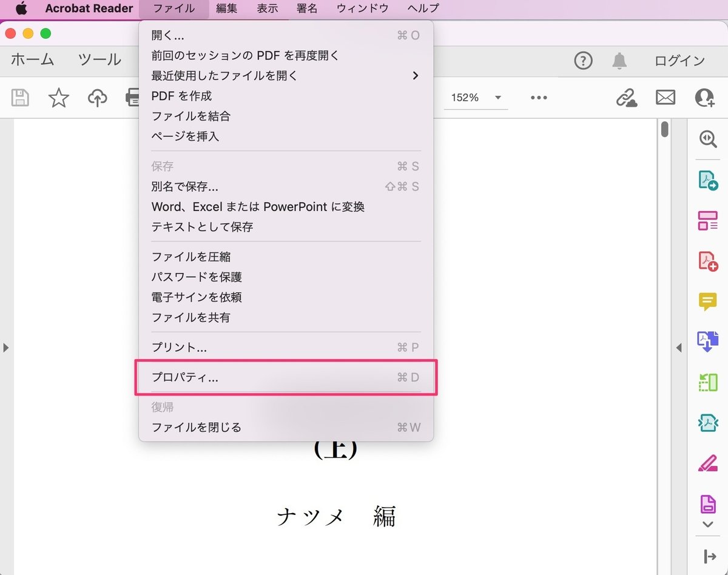Open プロパティ... from the file menu
This screenshot has width=728, height=575.
(x=286, y=377)
